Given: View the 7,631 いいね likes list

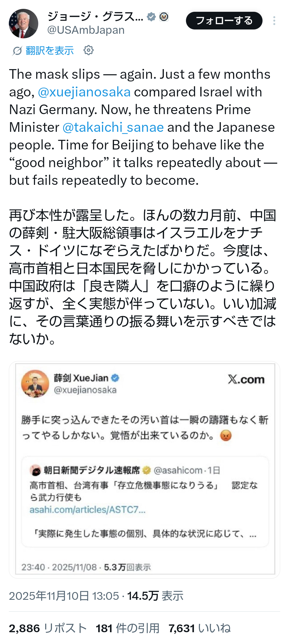Looking at the screenshot, I should [199, 628].
